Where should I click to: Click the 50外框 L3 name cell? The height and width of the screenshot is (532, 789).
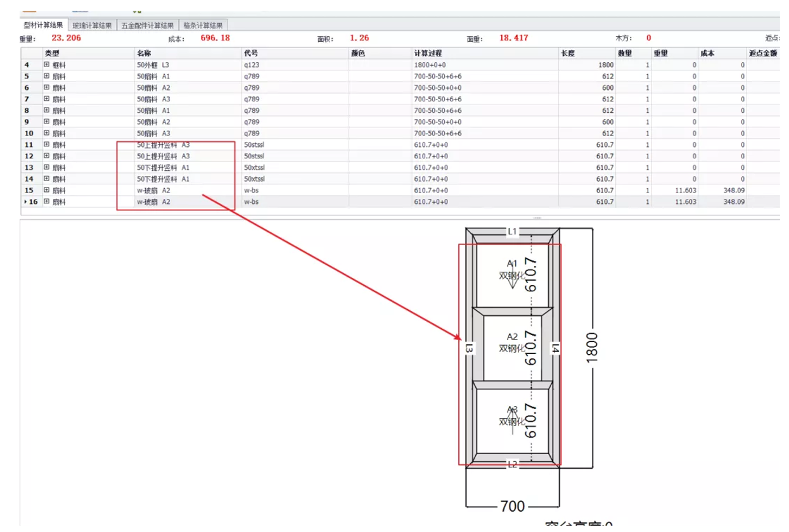click(153, 65)
